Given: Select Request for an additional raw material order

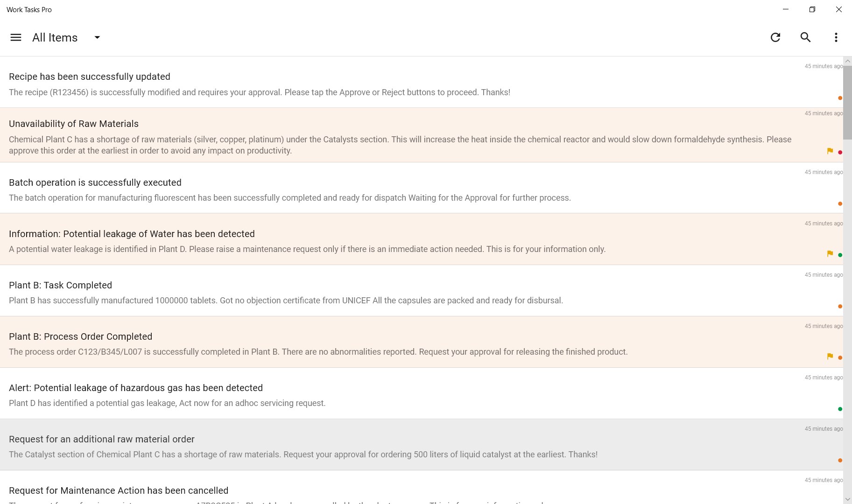Looking at the screenshot, I should 101,439.
